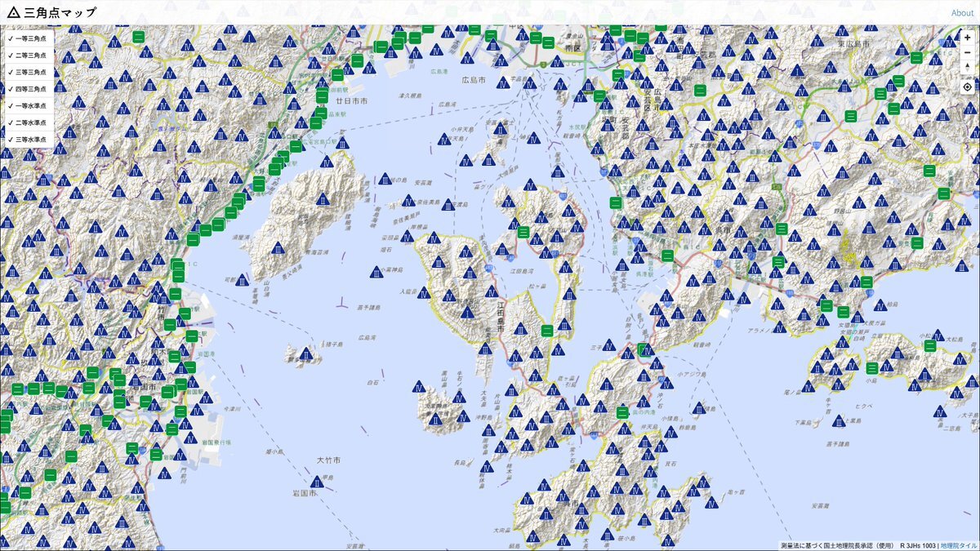Select triangle marker near 上黒島 label
The width and height of the screenshot is (980, 551).
click(839, 421)
